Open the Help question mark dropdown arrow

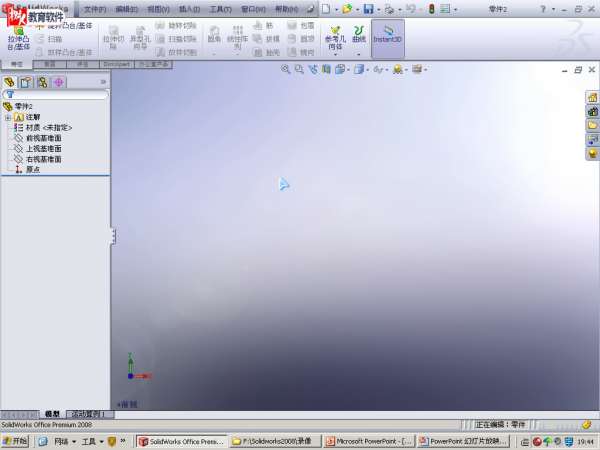[x=553, y=10]
